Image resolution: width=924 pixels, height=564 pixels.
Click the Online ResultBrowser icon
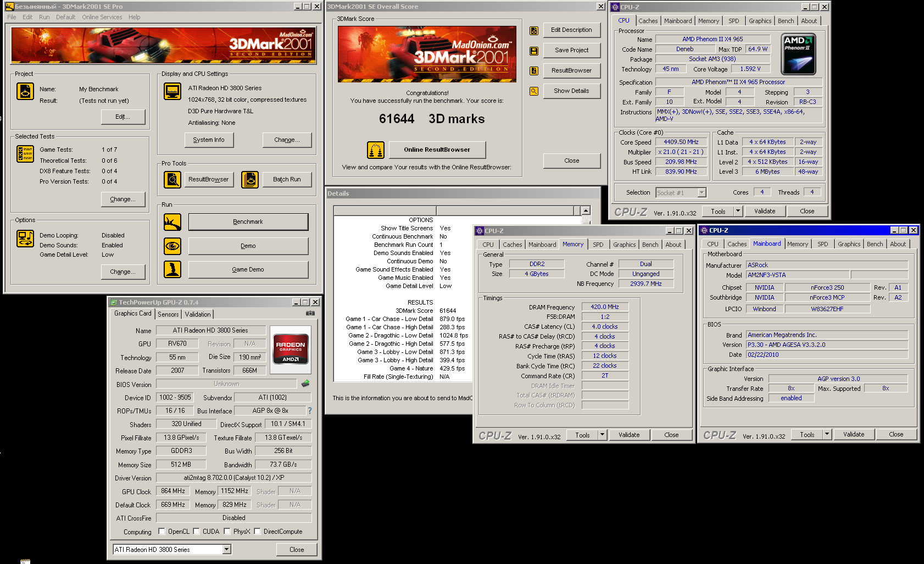(x=376, y=150)
